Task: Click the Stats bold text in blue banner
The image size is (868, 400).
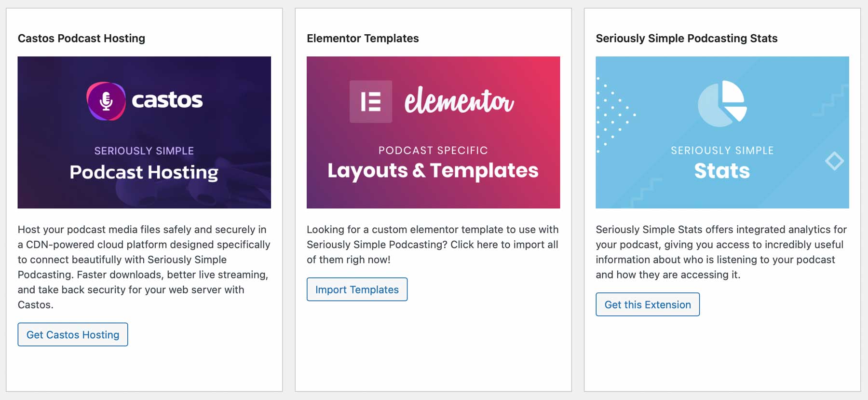Action: tap(722, 171)
